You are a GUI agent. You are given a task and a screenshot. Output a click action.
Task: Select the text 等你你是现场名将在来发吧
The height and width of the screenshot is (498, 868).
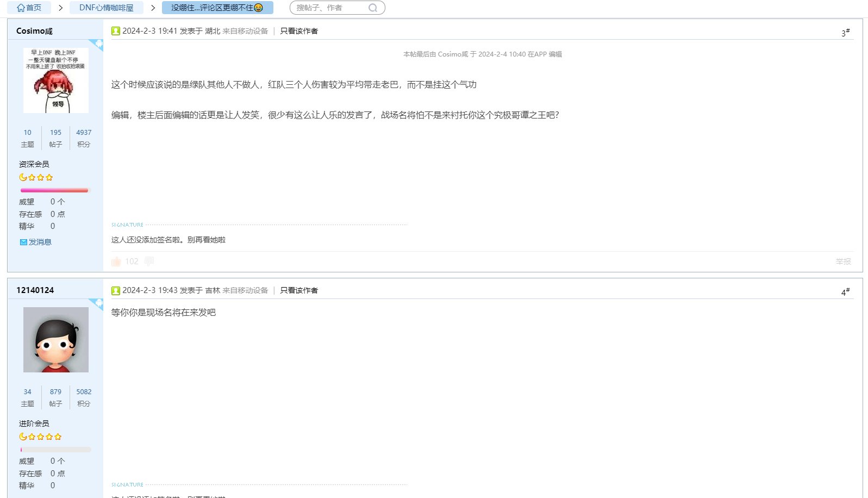click(x=164, y=313)
